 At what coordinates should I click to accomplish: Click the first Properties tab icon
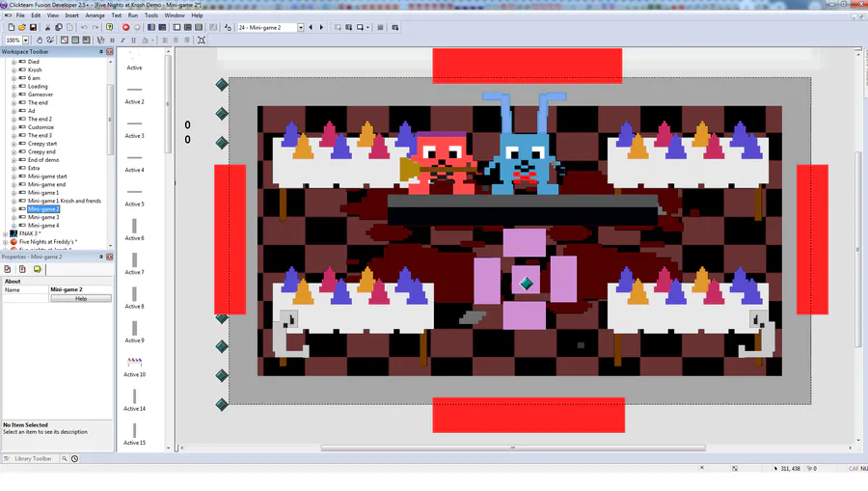click(x=8, y=269)
